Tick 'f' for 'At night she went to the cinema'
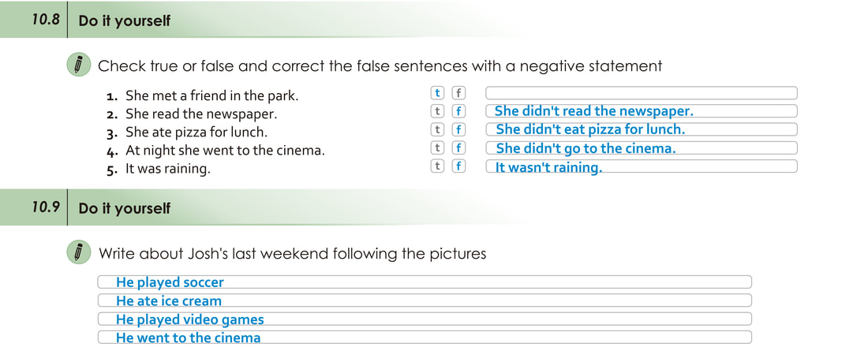 tap(458, 148)
